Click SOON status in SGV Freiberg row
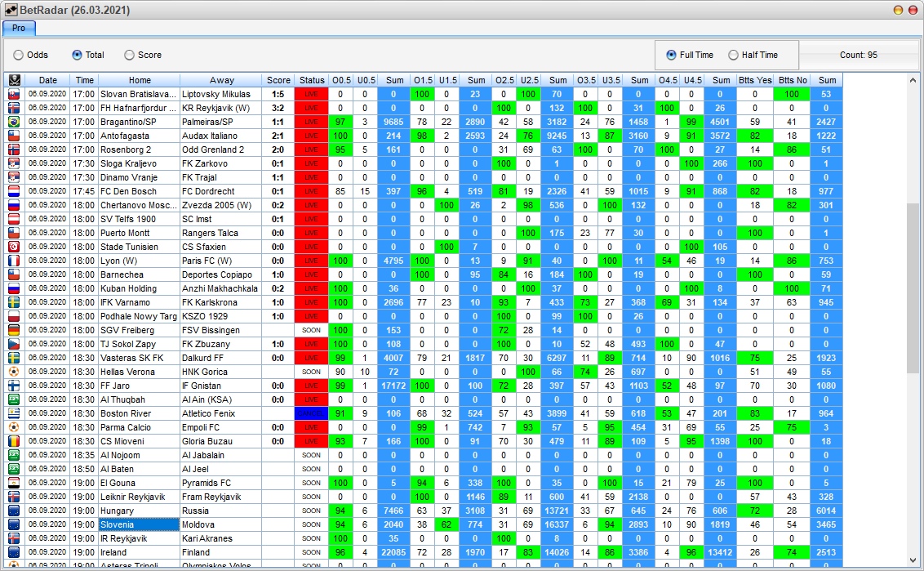The width and height of the screenshot is (924, 571). coord(311,330)
